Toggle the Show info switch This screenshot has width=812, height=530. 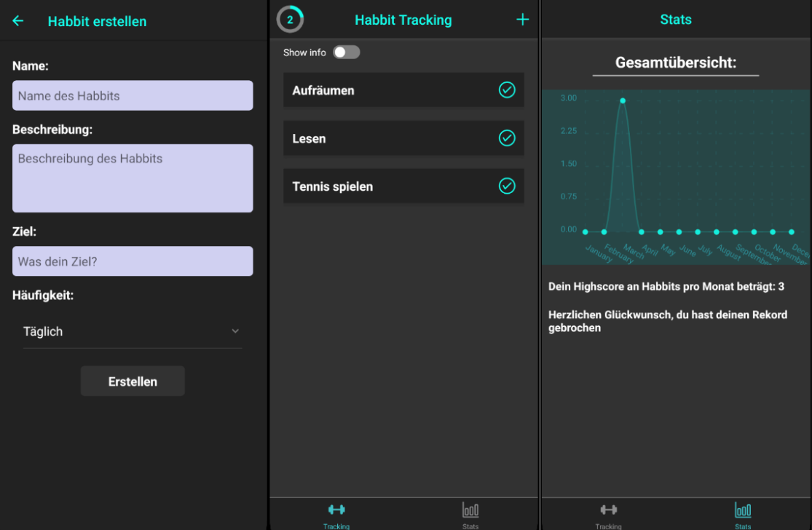click(x=346, y=52)
